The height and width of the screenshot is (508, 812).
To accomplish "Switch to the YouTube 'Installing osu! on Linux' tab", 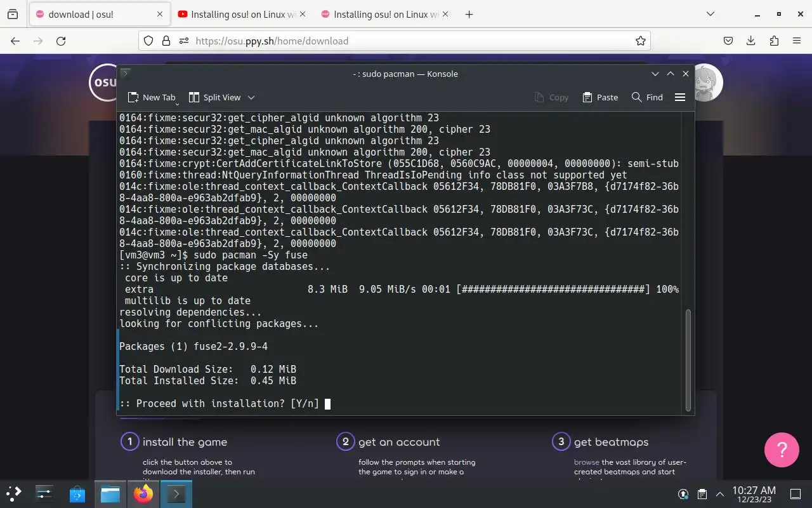I will [x=241, y=15].
